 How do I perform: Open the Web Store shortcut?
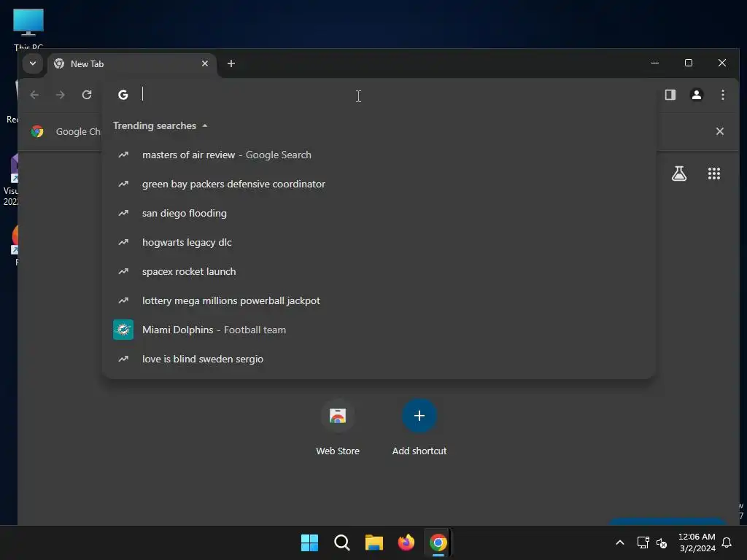(338, 427)
